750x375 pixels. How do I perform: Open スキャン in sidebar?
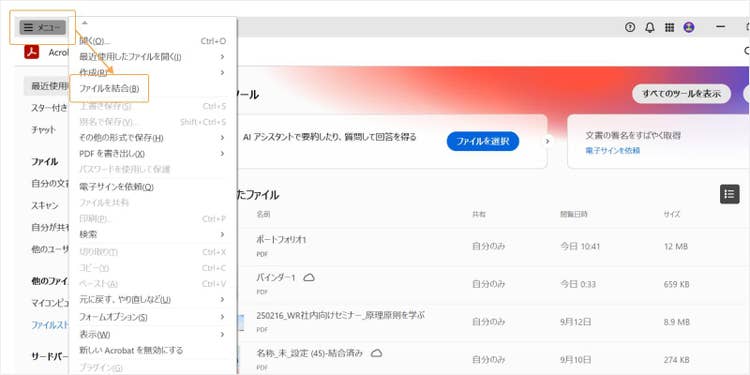pos(44,205)
